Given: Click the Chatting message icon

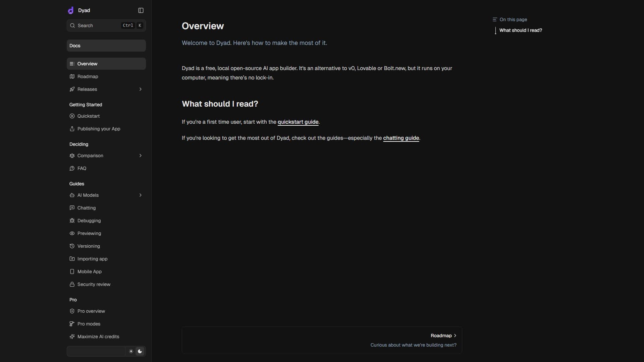Looking at the screenshot, I should tap(72, 208).
